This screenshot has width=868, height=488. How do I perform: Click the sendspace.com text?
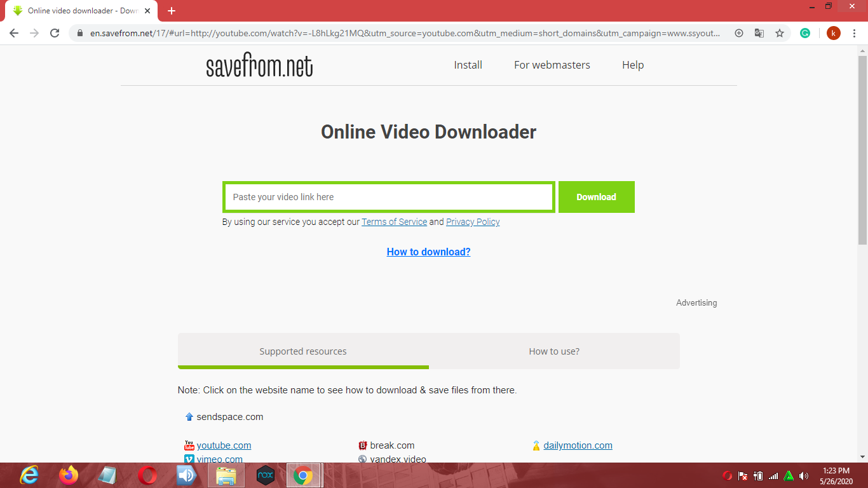point(230,417)
